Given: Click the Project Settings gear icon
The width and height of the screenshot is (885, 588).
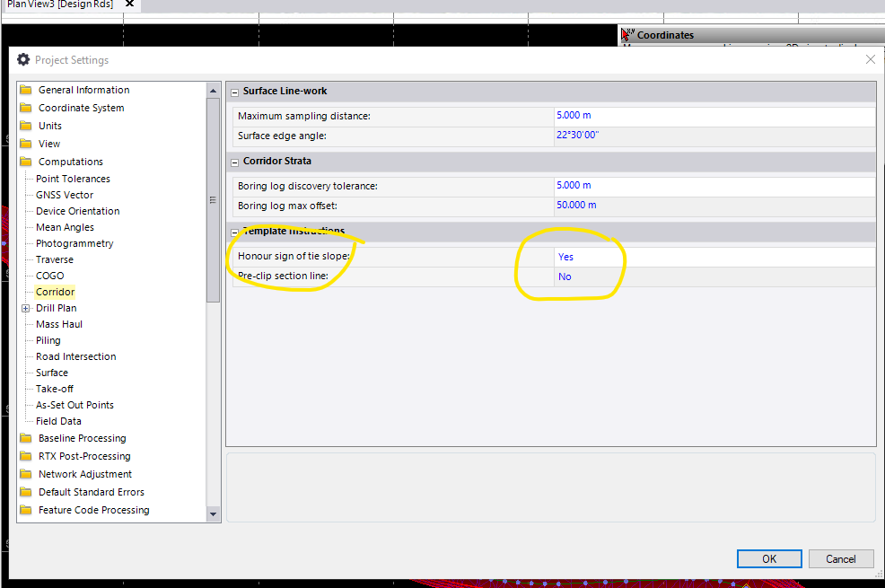Looking at the screenshot, I should click(x=23, y=59).
